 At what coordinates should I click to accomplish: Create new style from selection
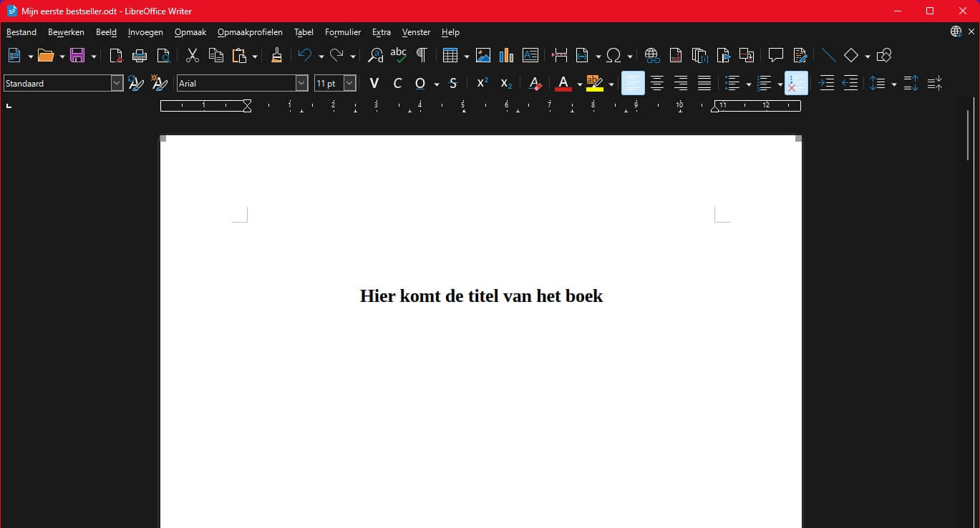pyautogui.click(x=159, y=84)
